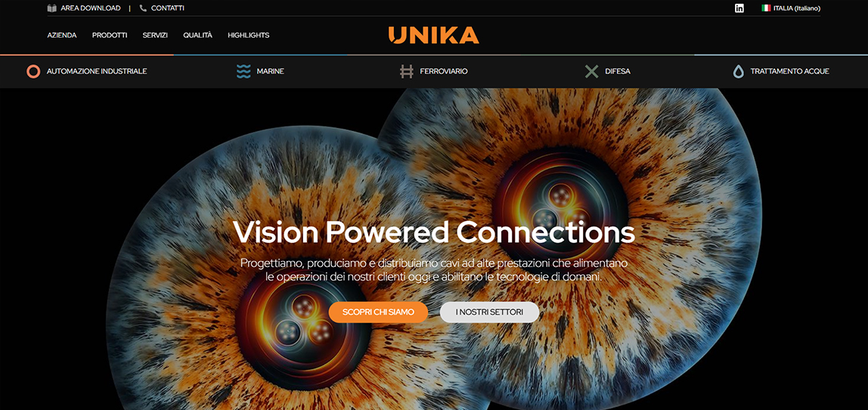Click the hash-shaped Ferroviario icon
Image resolution: width=868 pixels, height=410 pixels.
[x=407, y=71]
